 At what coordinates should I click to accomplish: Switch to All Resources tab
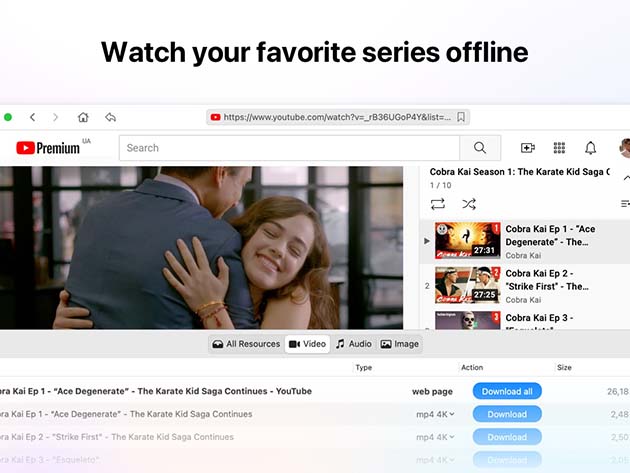click(246, 344)
